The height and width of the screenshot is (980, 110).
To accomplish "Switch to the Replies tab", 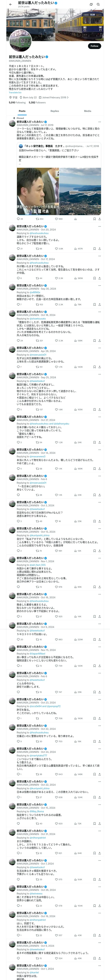I will [55, 111].
